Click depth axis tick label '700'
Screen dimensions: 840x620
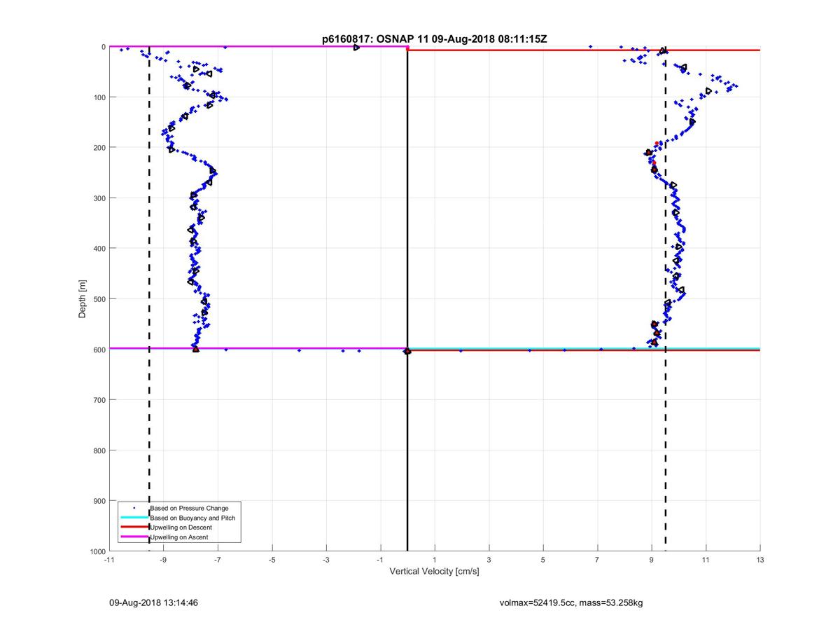click(x=99, y=400)
